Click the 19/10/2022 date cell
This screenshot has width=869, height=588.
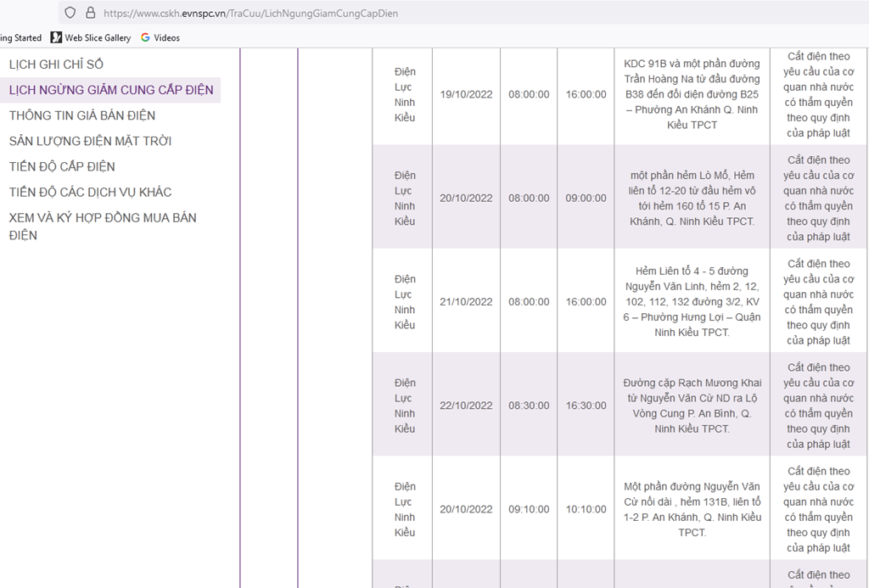click(466, 94)
